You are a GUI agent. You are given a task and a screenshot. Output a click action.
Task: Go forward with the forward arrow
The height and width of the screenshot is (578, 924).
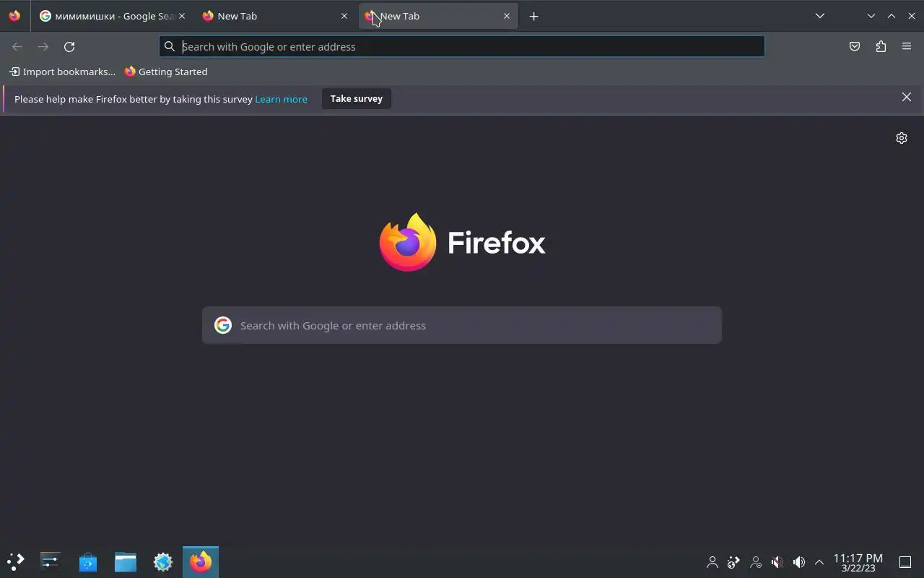click(43, 46)
